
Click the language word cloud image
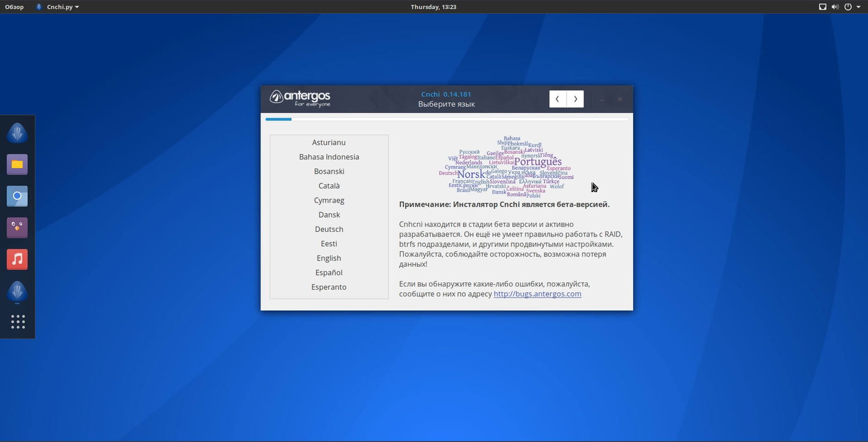pos(506,167)
